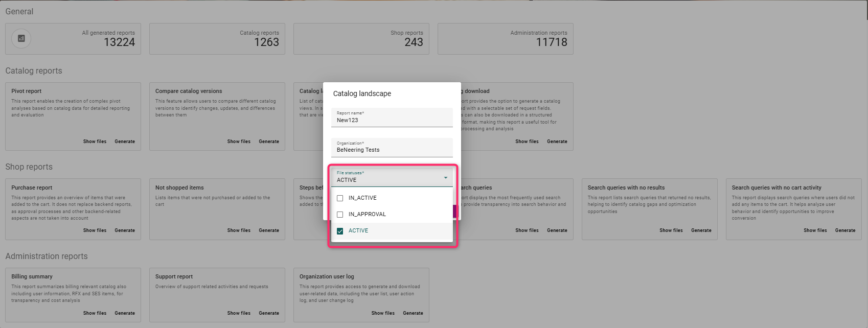The width and height of the screenshot is (868, 328).
Task: Check the IN_ACTIVE status checkbox
Action: [x=340, y=198]
